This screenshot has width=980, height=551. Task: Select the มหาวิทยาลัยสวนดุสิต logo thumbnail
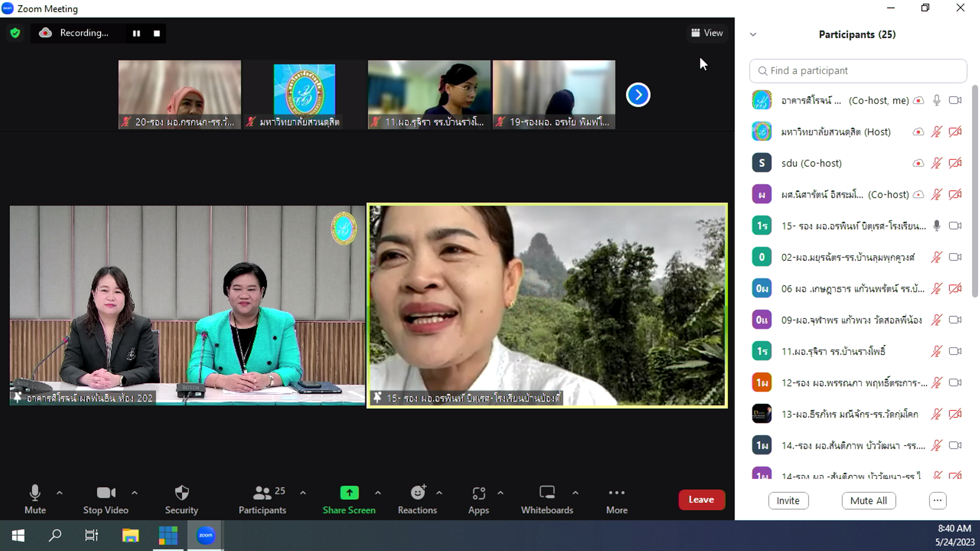pyautogui.click(x=304, y=94)
